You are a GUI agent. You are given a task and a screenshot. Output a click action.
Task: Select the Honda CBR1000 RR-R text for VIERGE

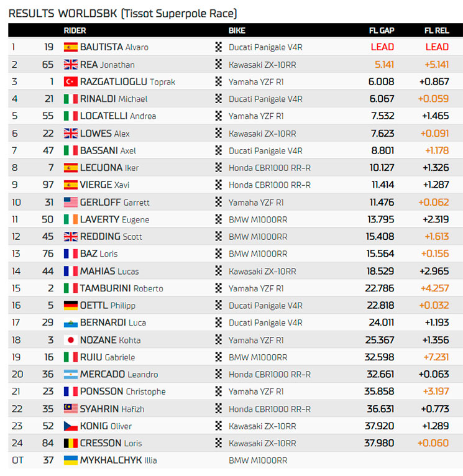(270, 185)
